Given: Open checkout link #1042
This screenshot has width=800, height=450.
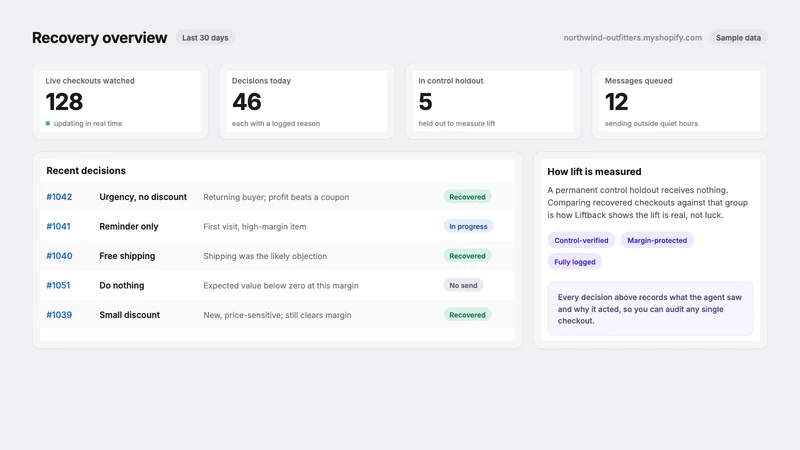Looking at the screenshot, I should pos(59,197).
